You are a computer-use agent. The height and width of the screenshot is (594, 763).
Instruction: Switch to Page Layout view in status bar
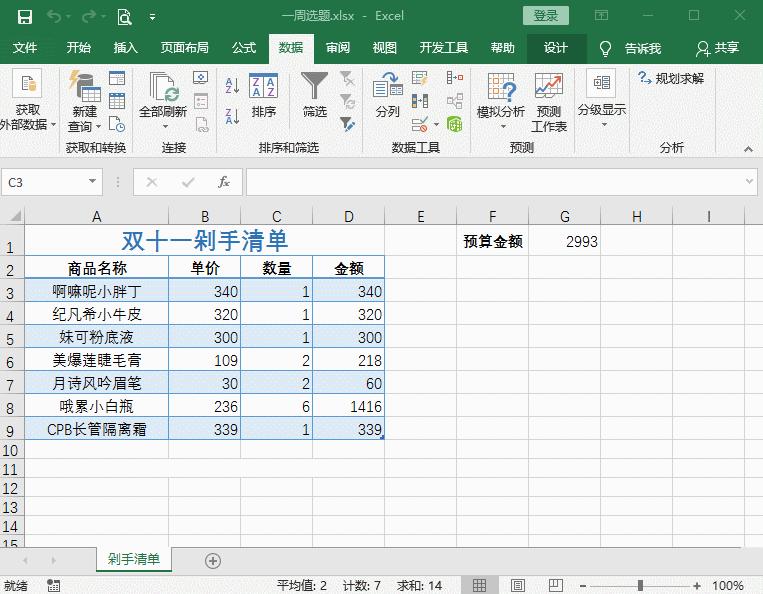[x=518, y=585]
